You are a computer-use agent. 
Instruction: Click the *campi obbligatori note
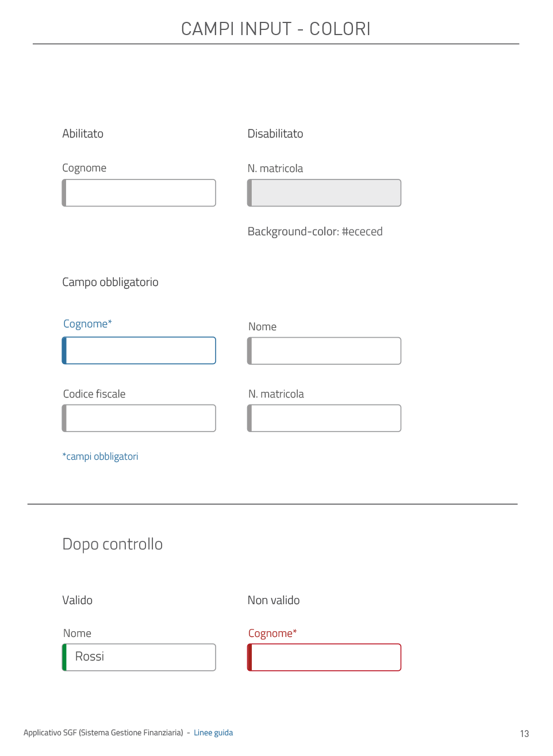[x=101, y=456]
